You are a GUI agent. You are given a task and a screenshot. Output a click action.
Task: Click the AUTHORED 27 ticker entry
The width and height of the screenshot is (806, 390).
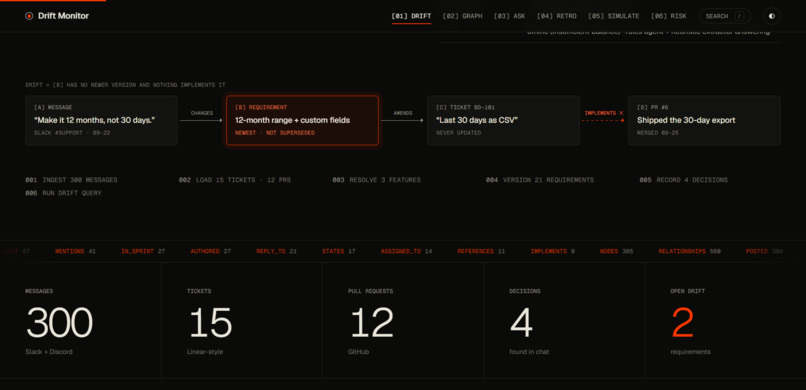[211, 251]
